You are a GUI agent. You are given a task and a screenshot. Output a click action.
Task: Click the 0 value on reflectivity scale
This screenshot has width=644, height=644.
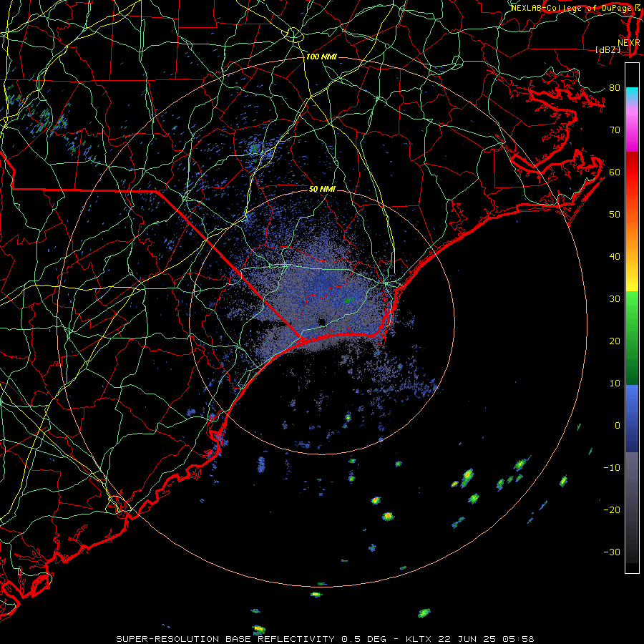click(618, 426)
